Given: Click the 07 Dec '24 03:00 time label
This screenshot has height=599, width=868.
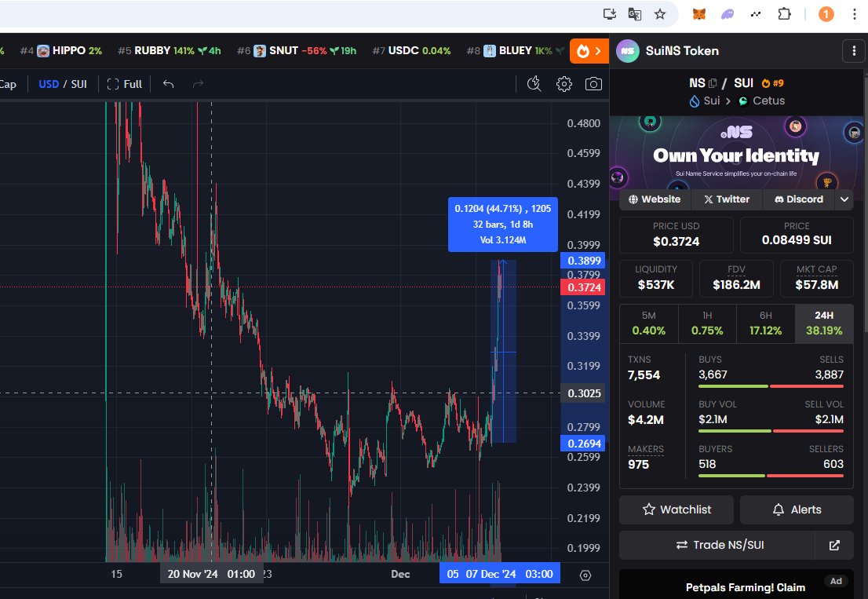Looking at the screenshot, I should (500, 574).
